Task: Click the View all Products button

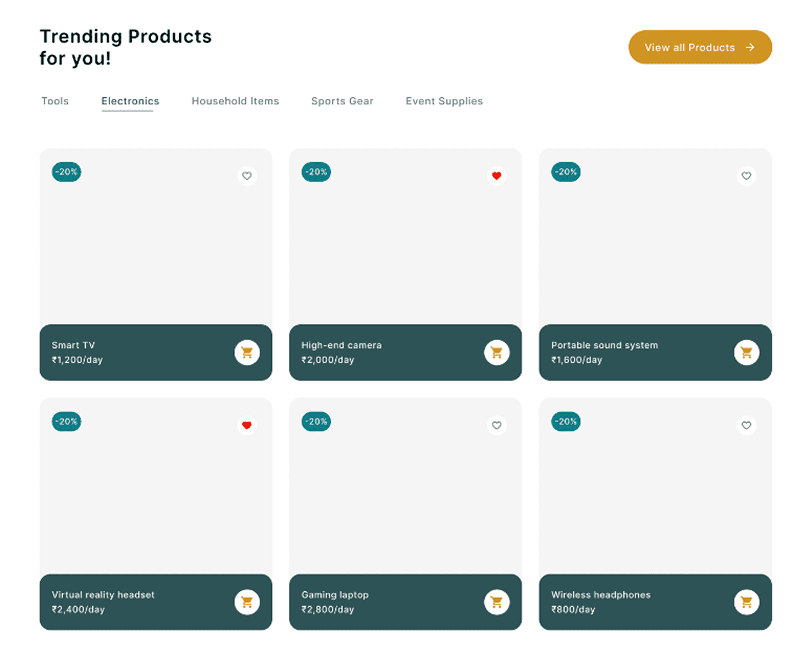Action: click(699, 47)
